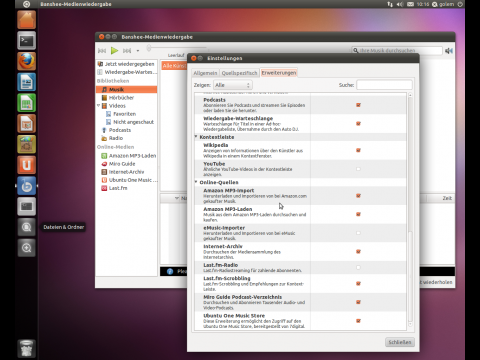Uncheck the Wiedergabe-Warteschlange extension
The height and width of the screenshot is (360, 480).
click(x=358, y=124)
